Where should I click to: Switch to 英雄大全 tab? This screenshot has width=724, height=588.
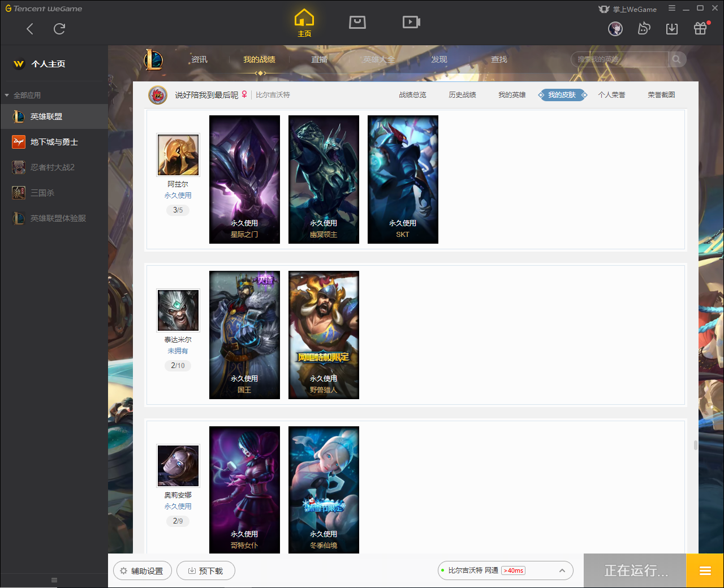[379, 59]
